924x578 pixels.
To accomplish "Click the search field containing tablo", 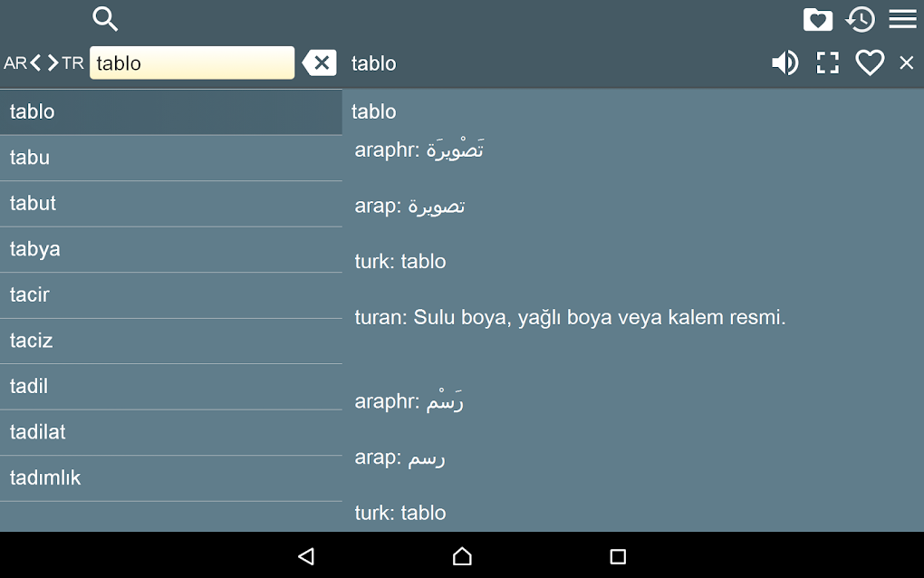I will [x=192, y=63].
